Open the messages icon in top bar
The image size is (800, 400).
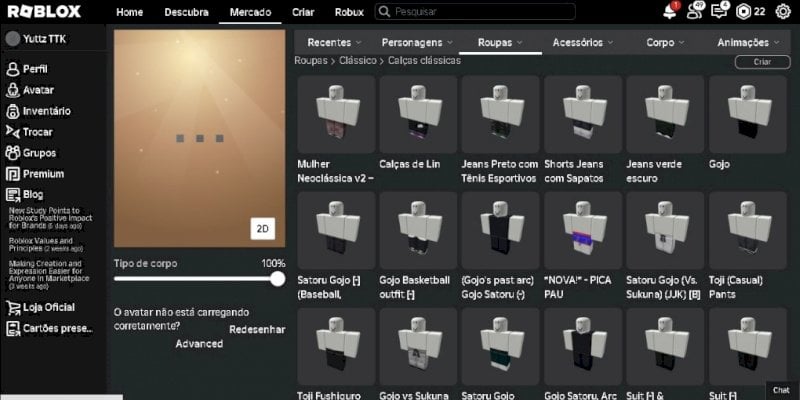(x=719, y=11)
